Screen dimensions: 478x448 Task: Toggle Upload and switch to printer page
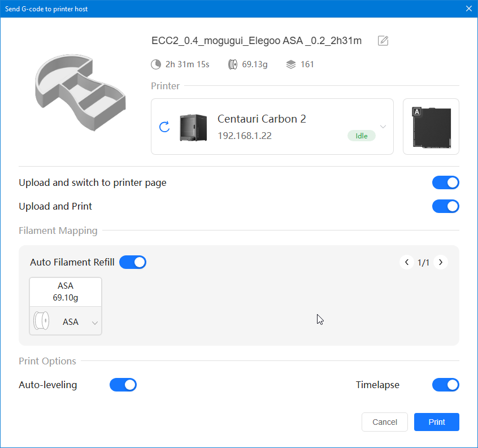tap(445, 183)
